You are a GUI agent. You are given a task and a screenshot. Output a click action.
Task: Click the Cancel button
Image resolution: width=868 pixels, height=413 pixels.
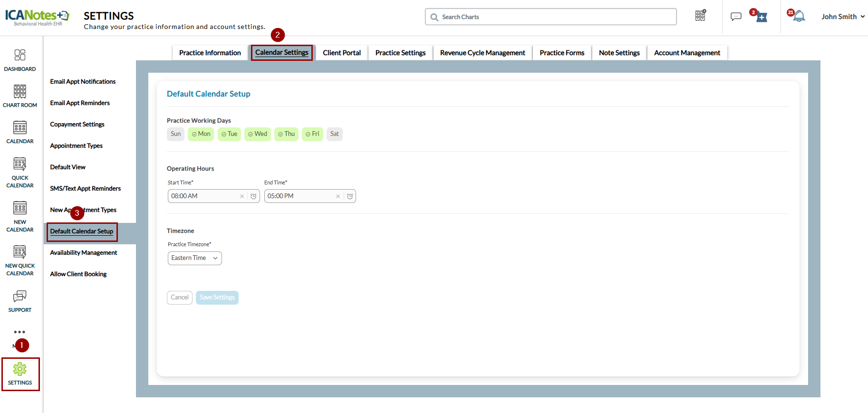180,298
